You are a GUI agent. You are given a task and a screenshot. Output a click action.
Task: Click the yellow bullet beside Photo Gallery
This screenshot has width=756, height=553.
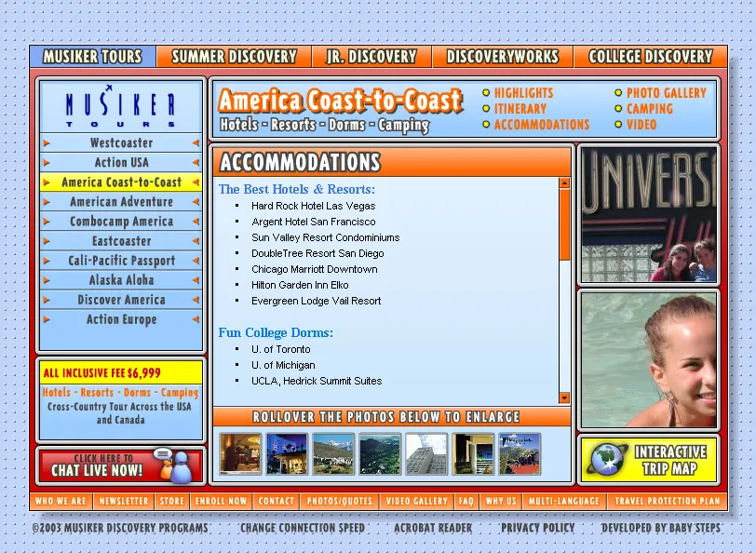point(618,93)
